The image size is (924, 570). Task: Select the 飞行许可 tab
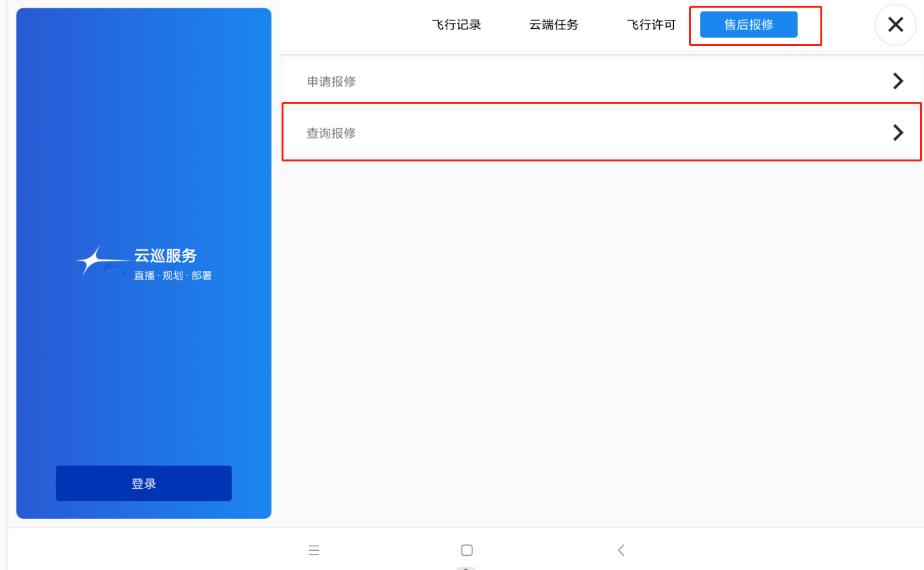[651, 25]
